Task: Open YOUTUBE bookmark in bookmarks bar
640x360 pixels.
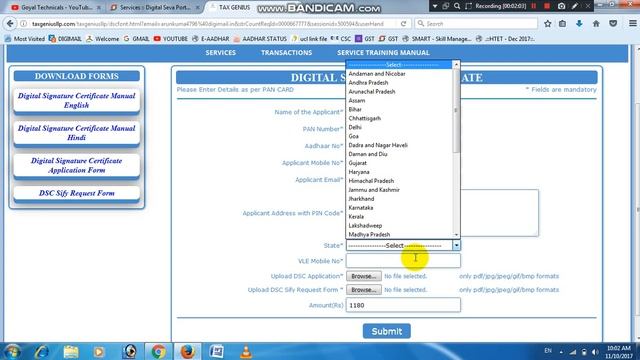Action: [x=171, y=39]
